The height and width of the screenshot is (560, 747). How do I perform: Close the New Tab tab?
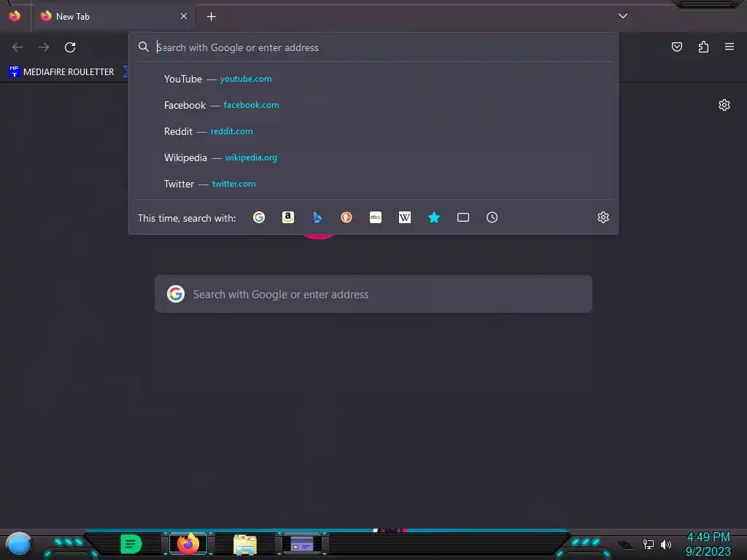pos(184,16)
